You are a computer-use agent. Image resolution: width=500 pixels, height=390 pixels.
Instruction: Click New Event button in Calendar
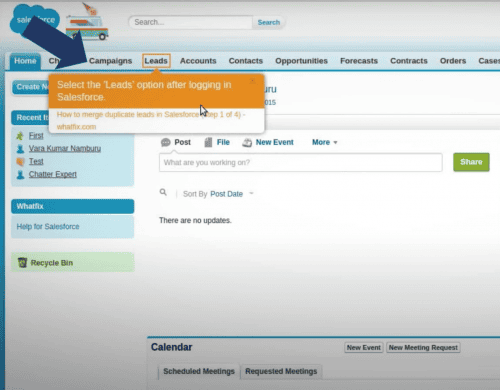pos(364,348)
